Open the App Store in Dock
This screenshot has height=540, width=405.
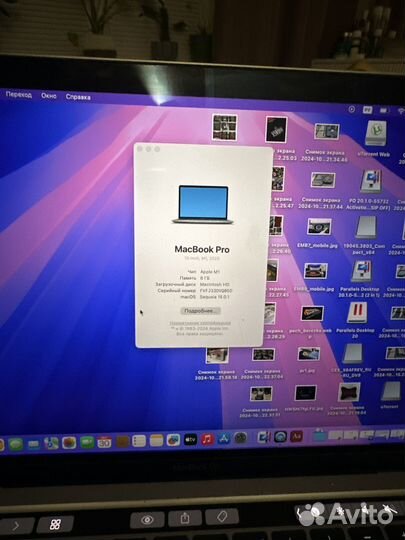coord(224,439)
